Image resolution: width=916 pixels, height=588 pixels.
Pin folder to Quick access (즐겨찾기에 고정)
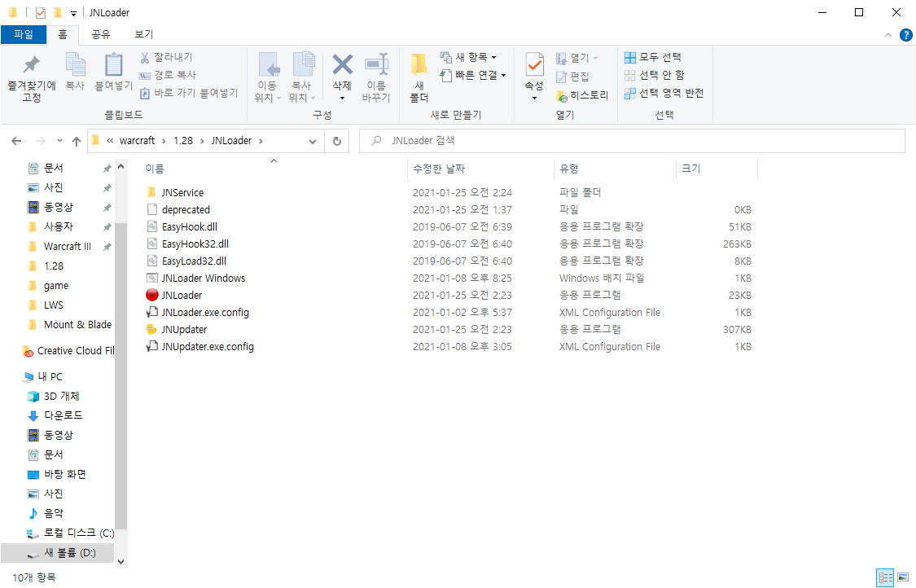point(32,78)
